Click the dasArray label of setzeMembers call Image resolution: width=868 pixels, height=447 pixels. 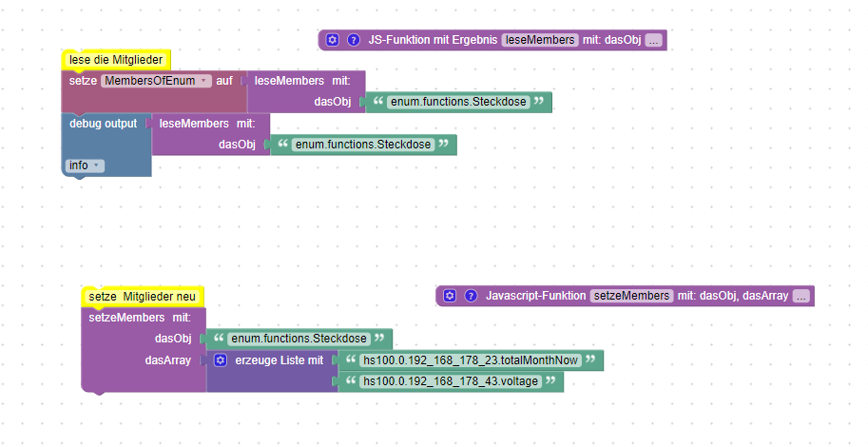[167, 360]
